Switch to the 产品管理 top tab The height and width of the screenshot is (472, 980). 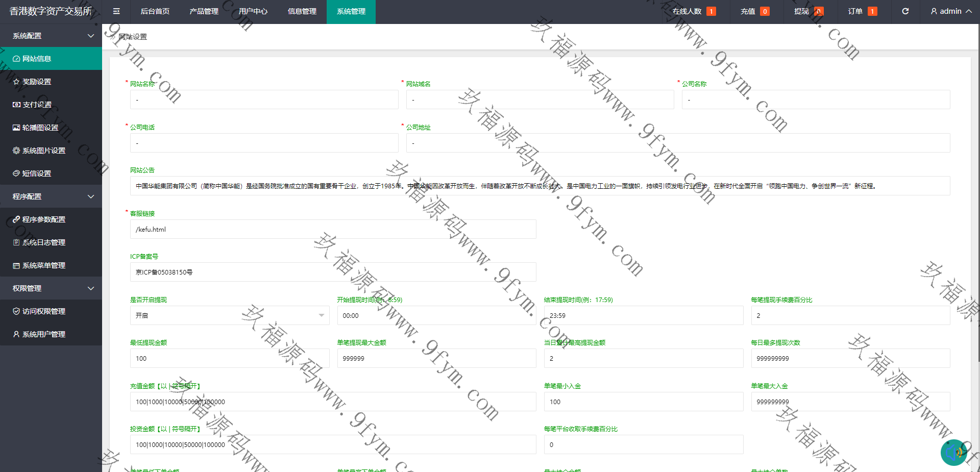pyautogui.click(x=204, y=11)
